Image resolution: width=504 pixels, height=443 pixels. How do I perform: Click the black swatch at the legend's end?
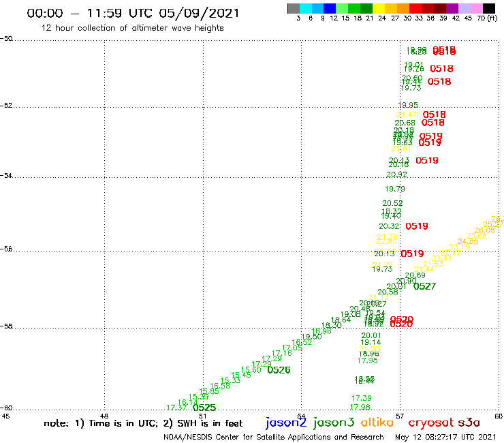[x=488, y=8]
